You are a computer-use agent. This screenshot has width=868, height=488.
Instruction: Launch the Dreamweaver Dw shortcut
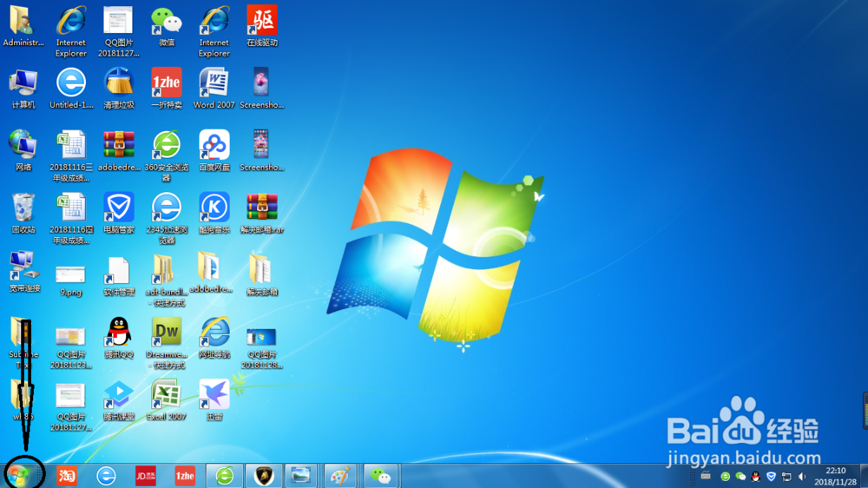click(x=166, y=344)
